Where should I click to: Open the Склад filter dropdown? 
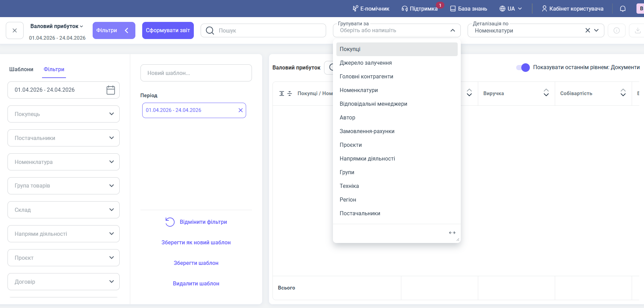(x=64, y=210)
